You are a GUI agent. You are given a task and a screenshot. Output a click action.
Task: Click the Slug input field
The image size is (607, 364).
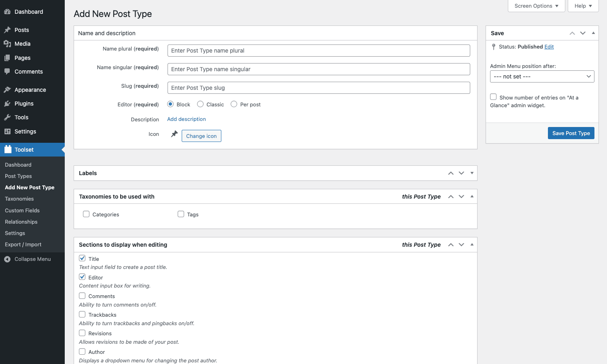319,88
